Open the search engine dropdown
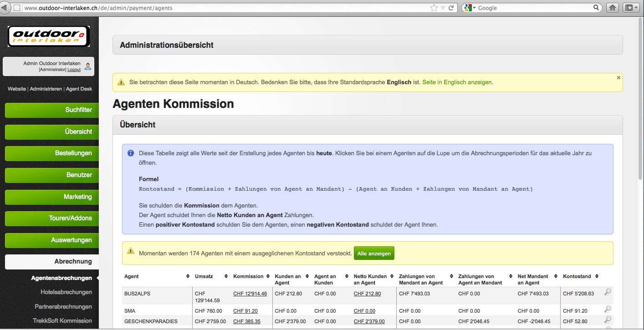Image resolution: width=644 pixels, height=330 pixels. tap(470, 8)
